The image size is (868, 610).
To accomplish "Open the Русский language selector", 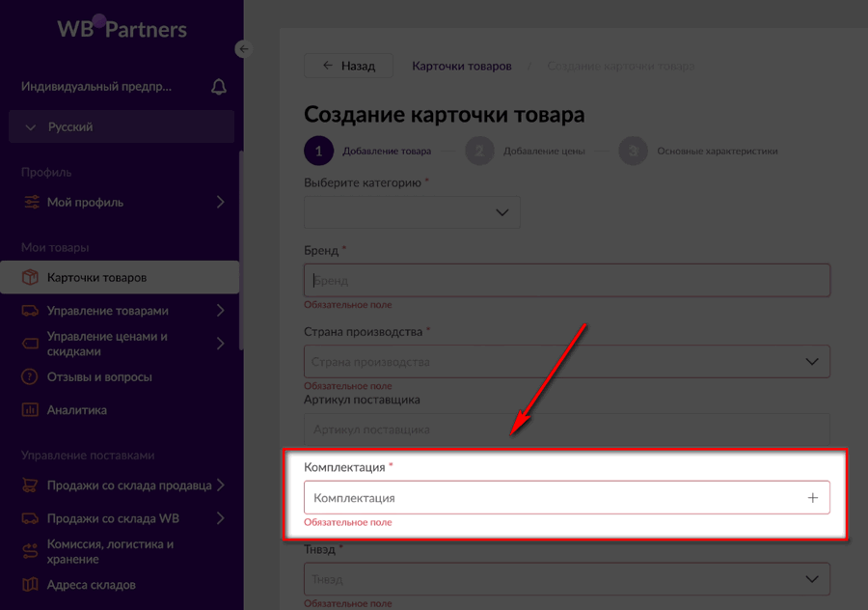I will (x=121, y=126).
